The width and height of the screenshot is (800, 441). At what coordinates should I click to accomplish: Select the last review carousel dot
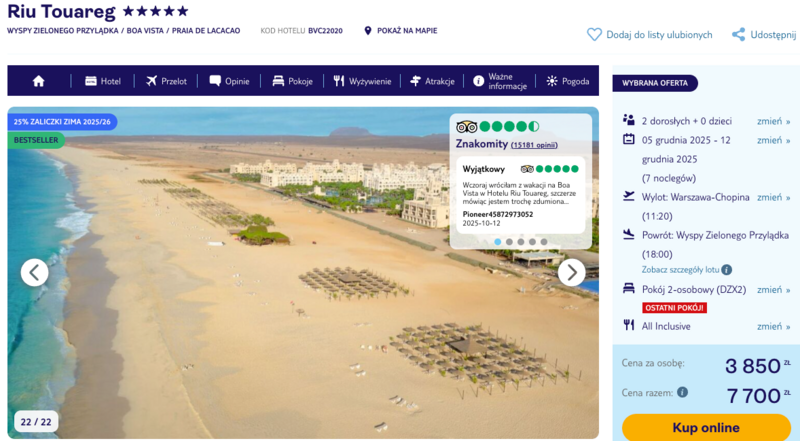[544, 241]
